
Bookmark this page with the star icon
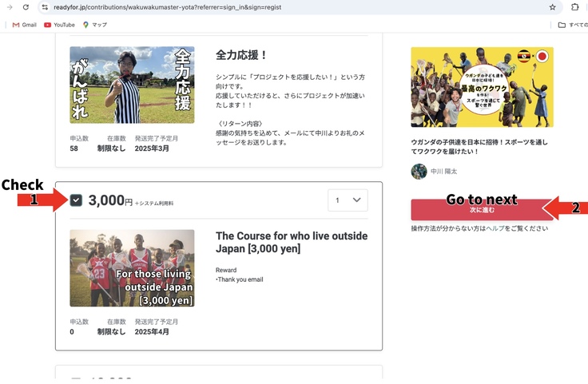point(552,7)
